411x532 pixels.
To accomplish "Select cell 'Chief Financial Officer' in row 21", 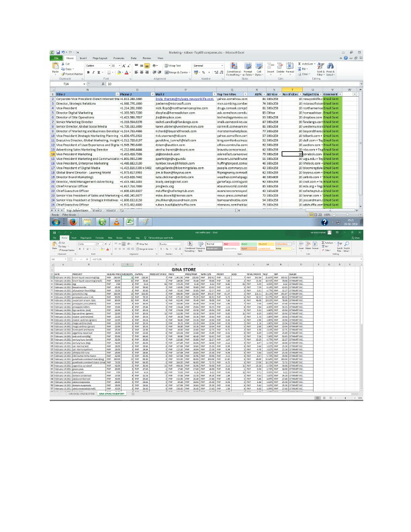I will [x=87, y=186].
